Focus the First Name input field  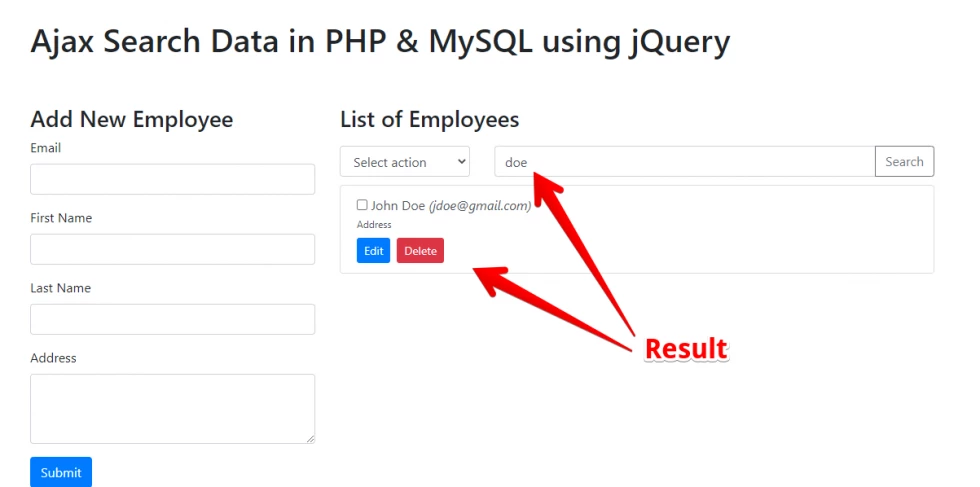[x=172, y=249]
